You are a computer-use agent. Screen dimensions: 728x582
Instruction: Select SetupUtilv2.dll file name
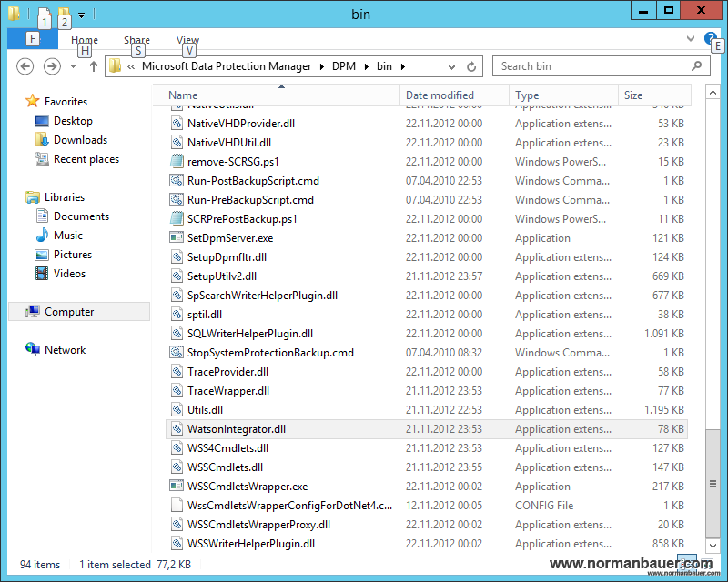tap(221, 276)
